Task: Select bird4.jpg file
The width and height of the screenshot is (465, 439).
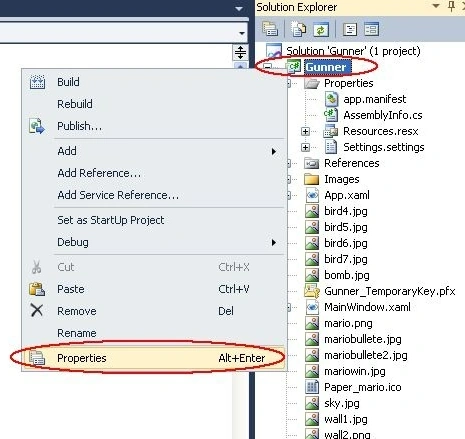Action: click(345, 211)
